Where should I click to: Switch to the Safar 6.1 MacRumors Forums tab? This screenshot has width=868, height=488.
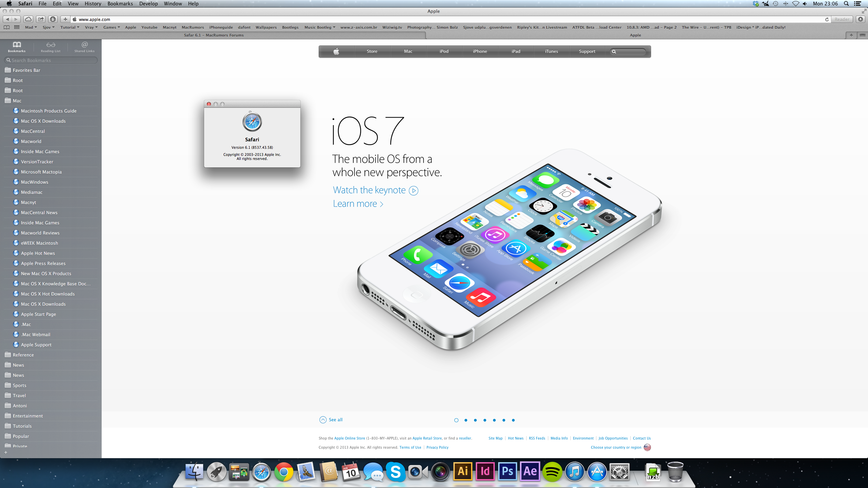coord(214,35)
